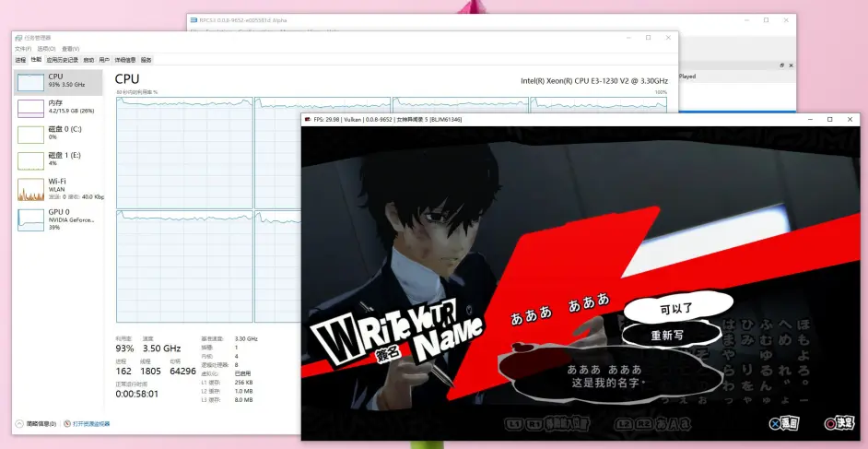The height and width of the screenshot is (449, 868).
Task: Click the 已启用 virtualization status value
Action: (242, 373)
